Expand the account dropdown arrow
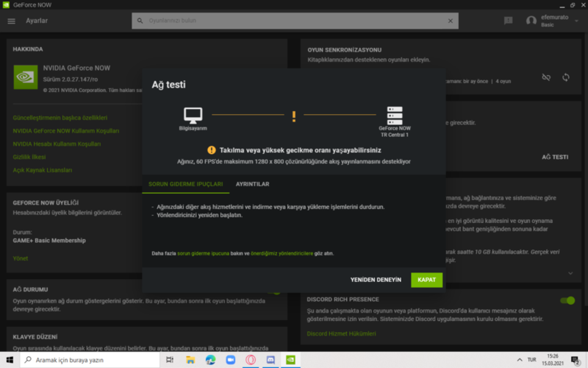 [x=576, y=21]
